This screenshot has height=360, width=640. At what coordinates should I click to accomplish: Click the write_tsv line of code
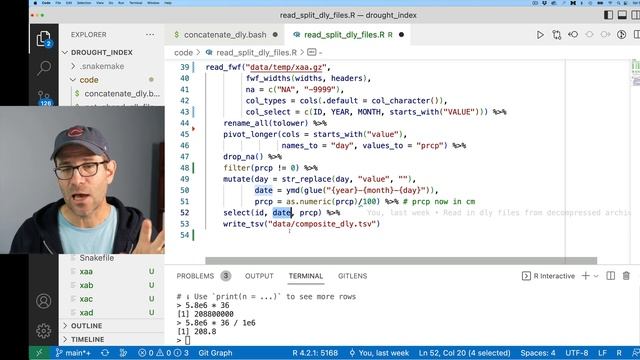pos(301,224)
